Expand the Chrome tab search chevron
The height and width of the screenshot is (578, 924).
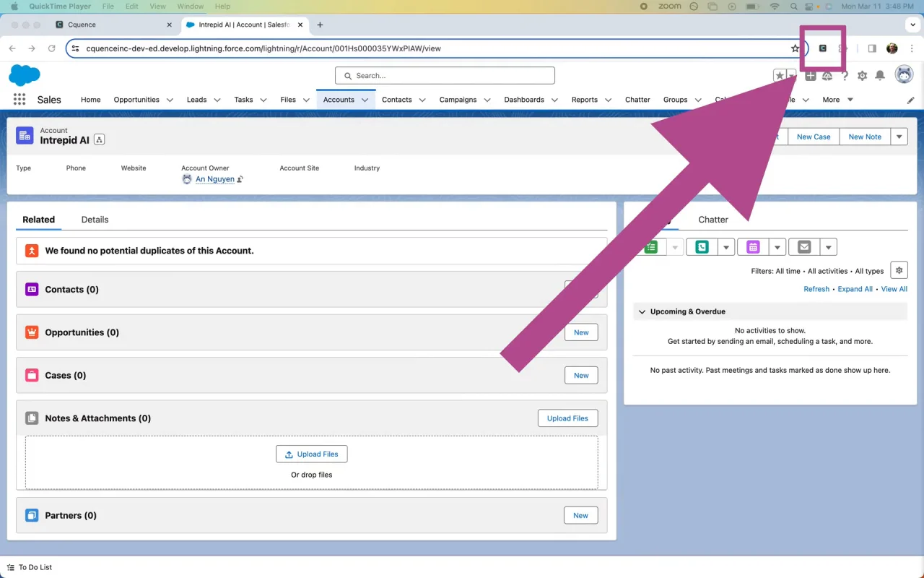912,24
